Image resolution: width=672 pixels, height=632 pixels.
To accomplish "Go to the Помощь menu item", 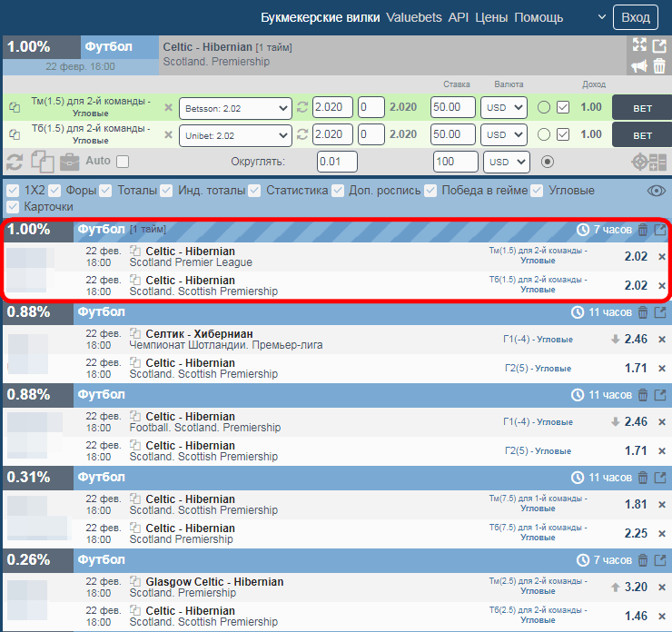I will [539, 17].
